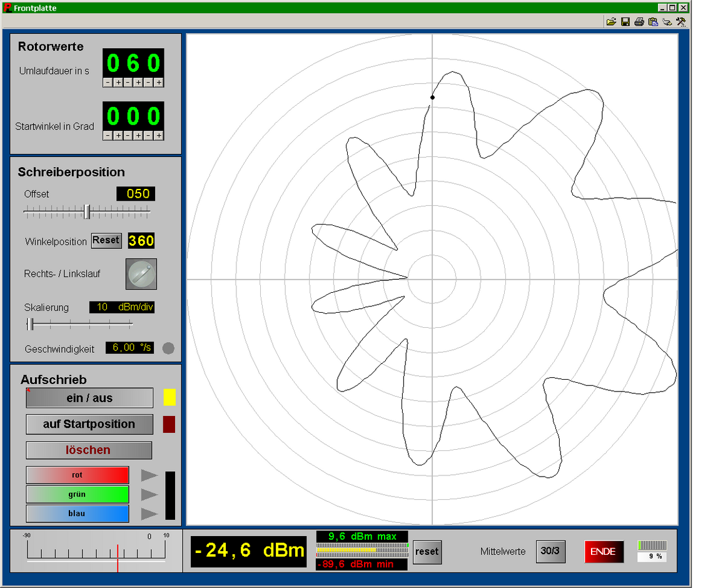Click the Winkelposition value 360
The width and height of the screenshot is (713, 588).
point(141,241)
